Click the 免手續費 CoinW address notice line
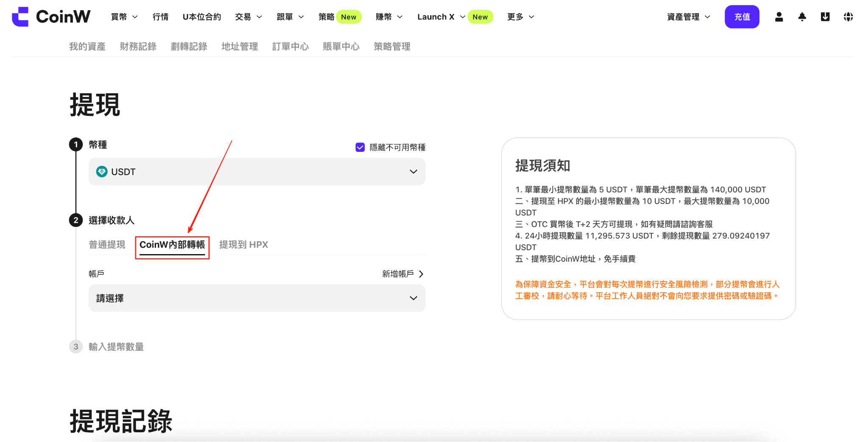This screenshot has width=868, height=442. point(576,259)
